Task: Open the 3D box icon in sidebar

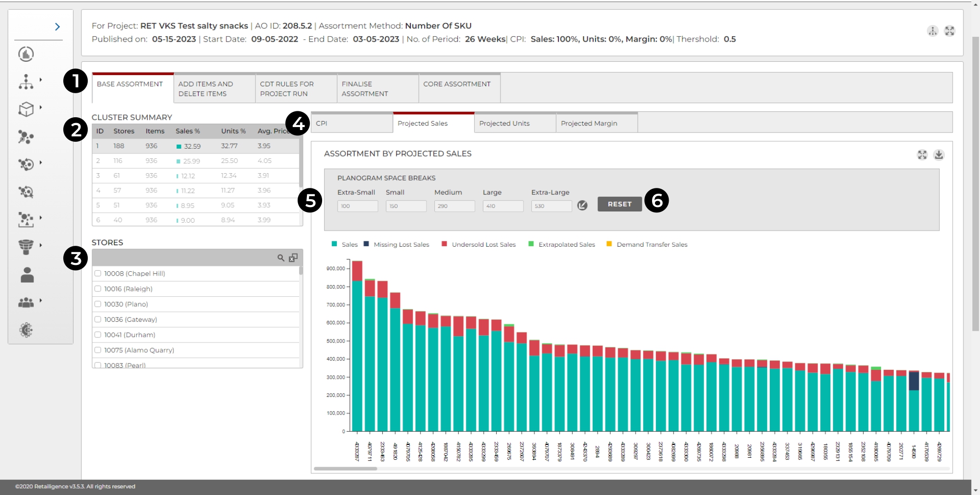Action: tap(26, 109)
